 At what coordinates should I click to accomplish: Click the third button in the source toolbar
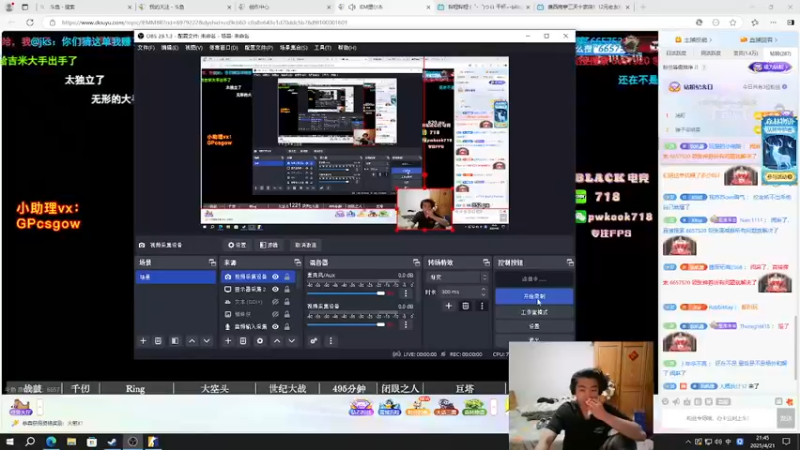click(x=305, y=245)
